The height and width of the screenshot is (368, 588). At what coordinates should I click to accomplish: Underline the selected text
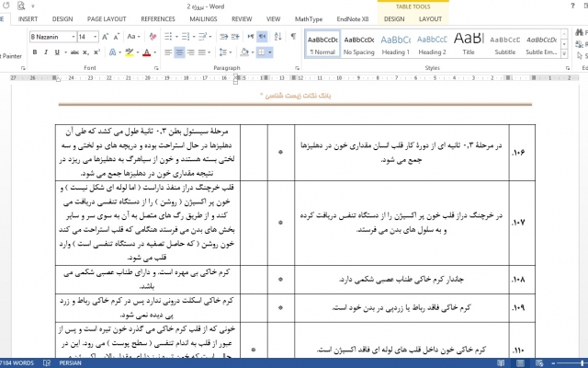57,52
